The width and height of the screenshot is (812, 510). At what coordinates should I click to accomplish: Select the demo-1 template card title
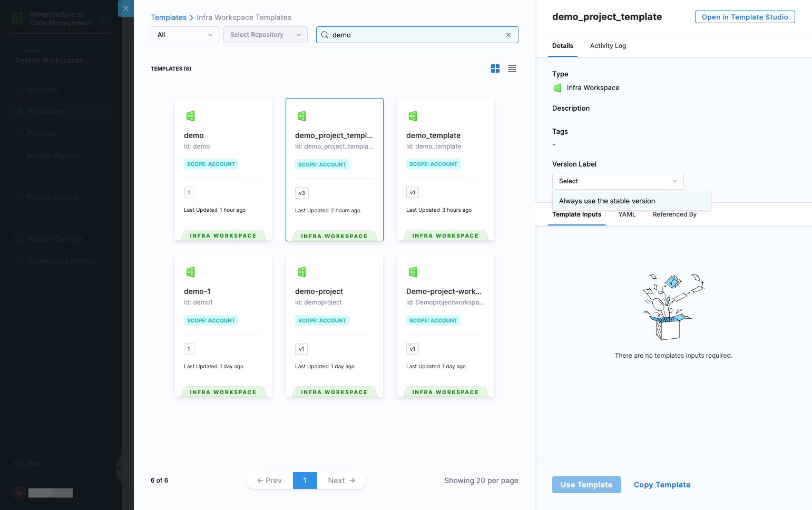(x=197, y=291)
